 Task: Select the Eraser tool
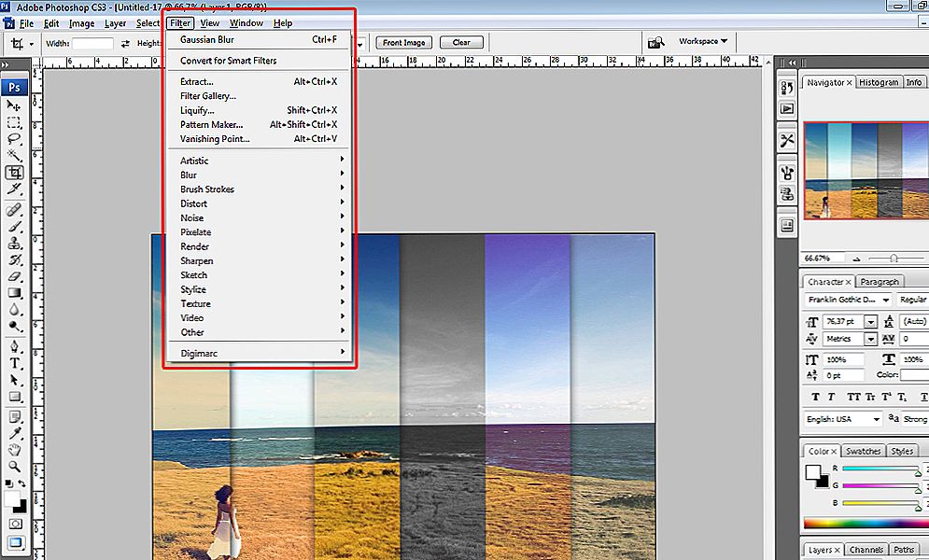pos(14,276)
